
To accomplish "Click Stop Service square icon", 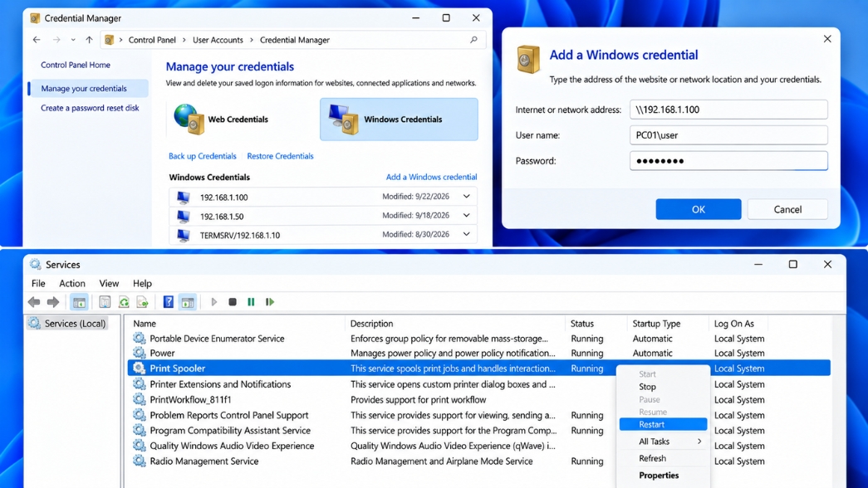I will click(x=233, y=302).
